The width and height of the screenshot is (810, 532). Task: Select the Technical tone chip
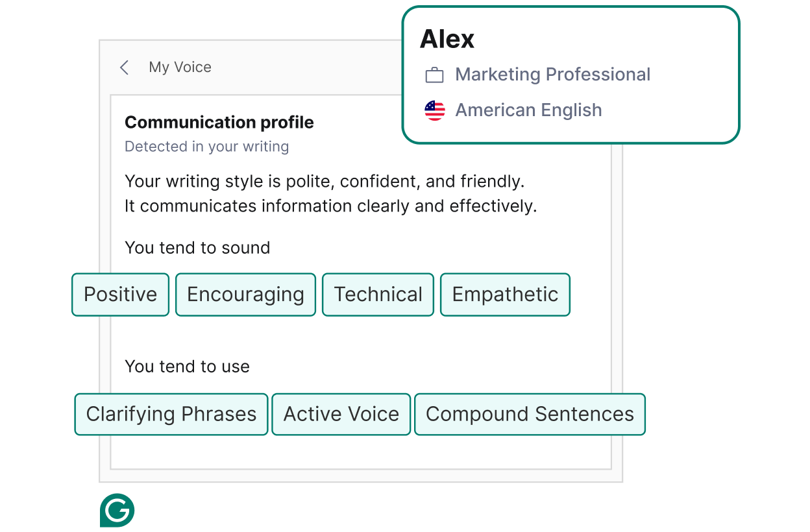(x=378, y=294)
